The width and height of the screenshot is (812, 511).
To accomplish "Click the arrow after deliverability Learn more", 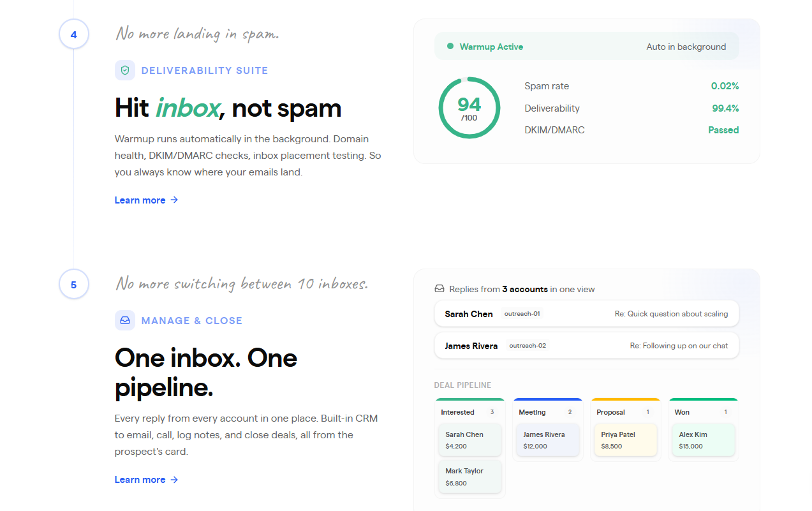I will click(174, 200).
